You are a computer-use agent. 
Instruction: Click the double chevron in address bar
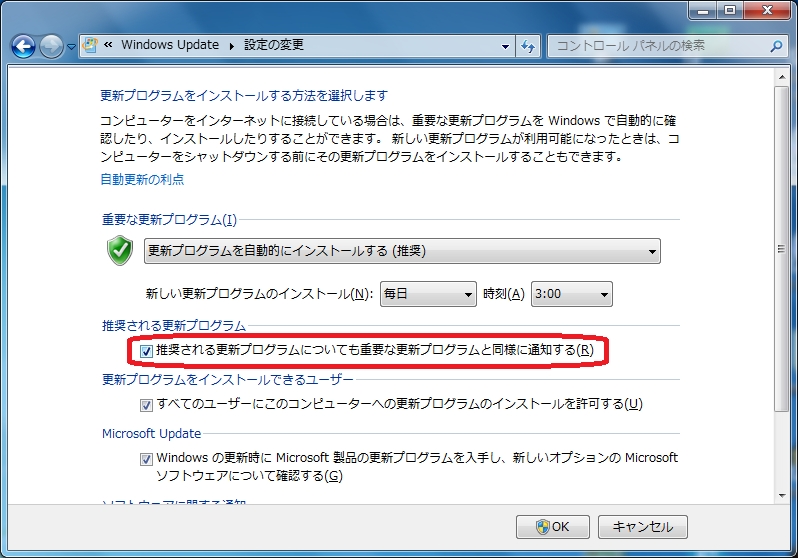108,45
